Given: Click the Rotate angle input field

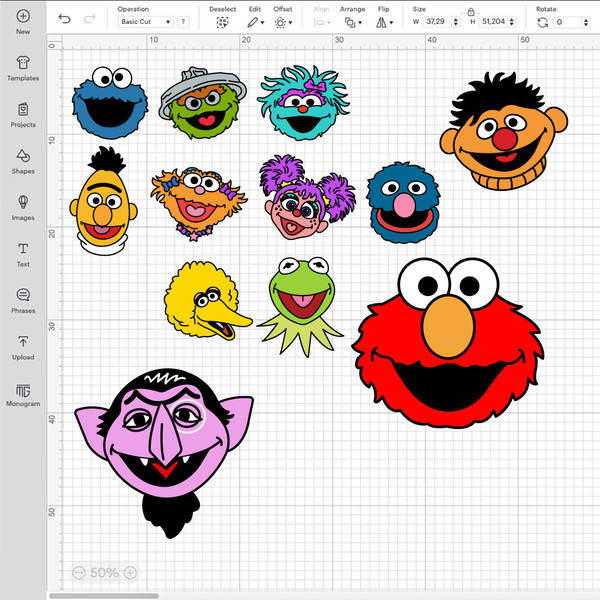Looking at the screenshot, I should pos(567,22).
